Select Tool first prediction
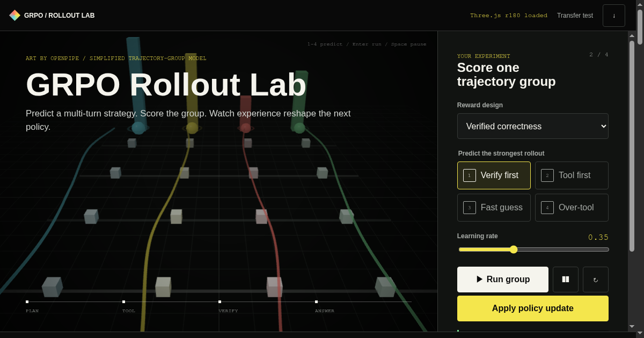The height and width of the screenshot is (338, 644). [x=572, y=175]
